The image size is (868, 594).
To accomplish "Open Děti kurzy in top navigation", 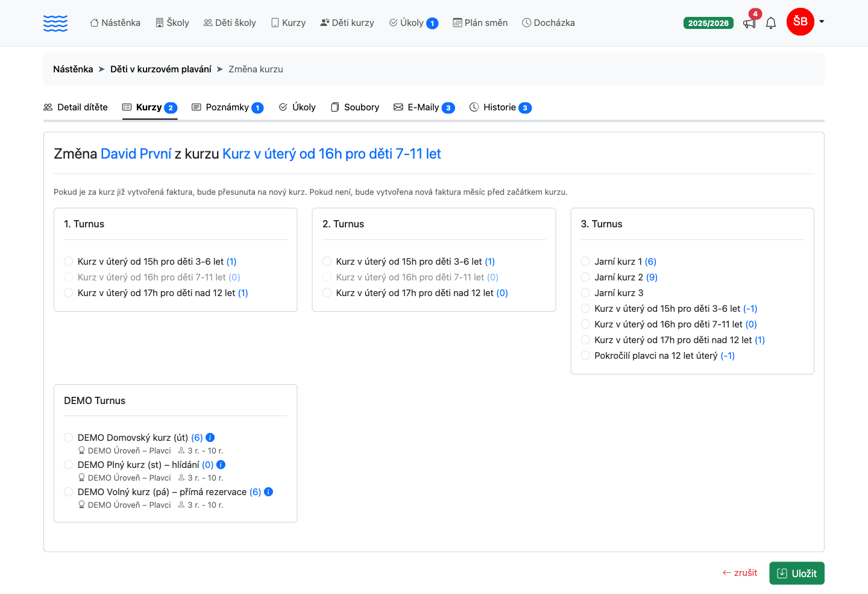I will (x=347, y=23).
